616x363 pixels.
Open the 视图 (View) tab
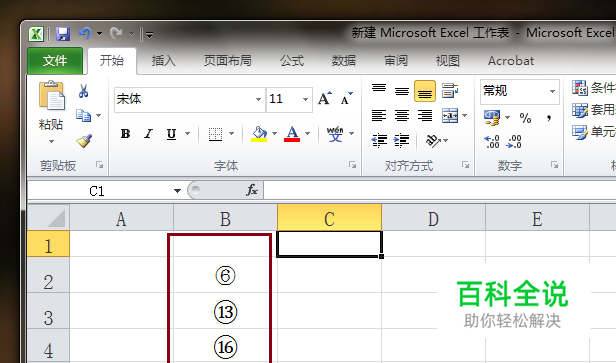click(x=447, y=61)
